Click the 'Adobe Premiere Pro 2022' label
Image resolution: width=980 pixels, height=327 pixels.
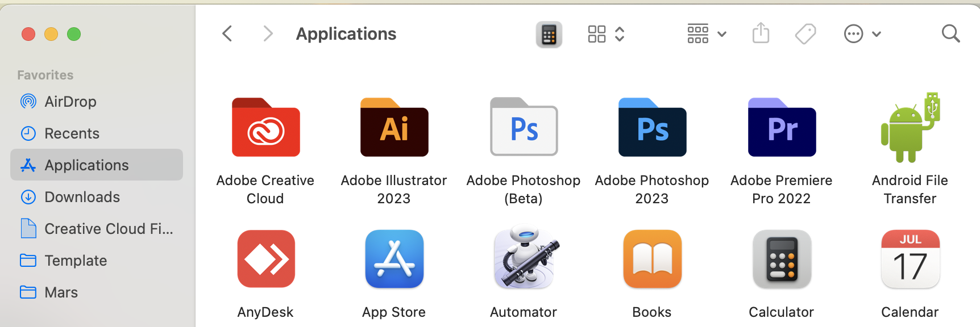(782, 189)
